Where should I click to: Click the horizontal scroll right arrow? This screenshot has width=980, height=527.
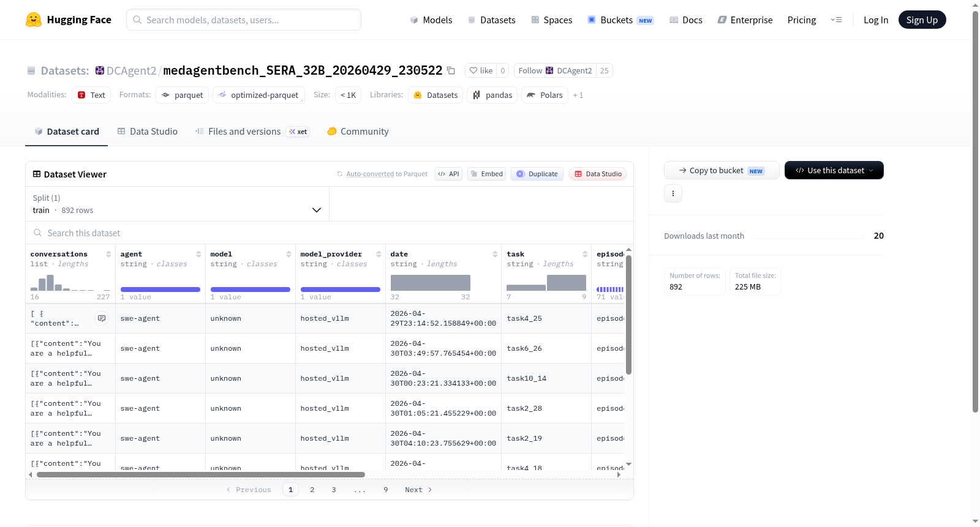[x=619, y=474]
